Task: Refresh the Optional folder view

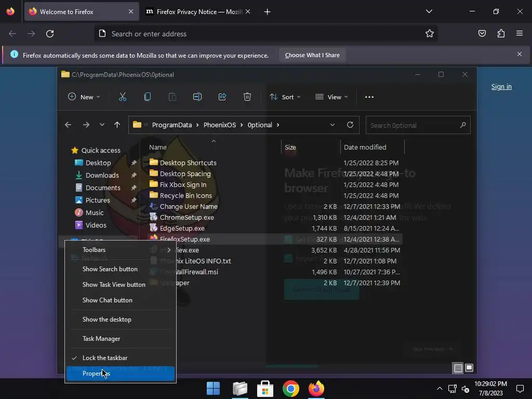Action: [350, 125]
